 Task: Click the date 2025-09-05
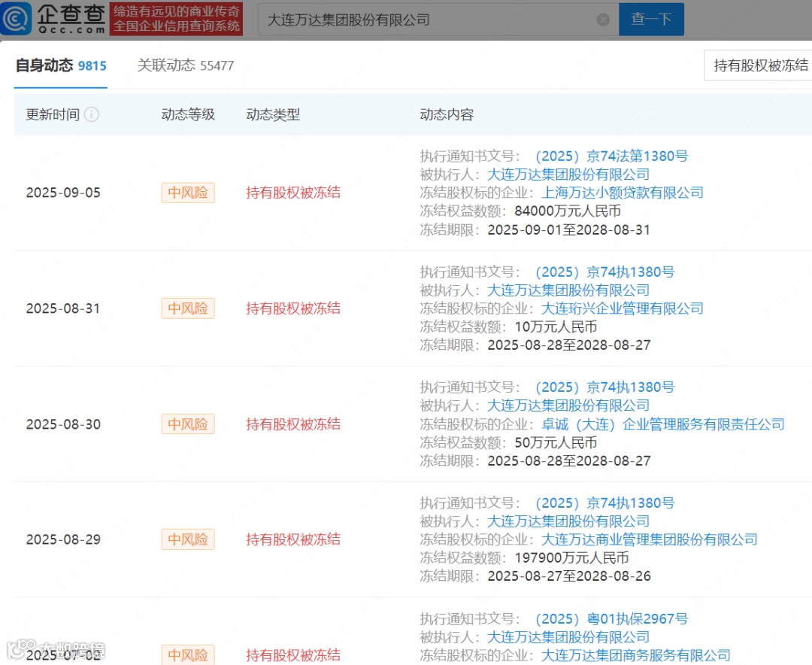63,193
